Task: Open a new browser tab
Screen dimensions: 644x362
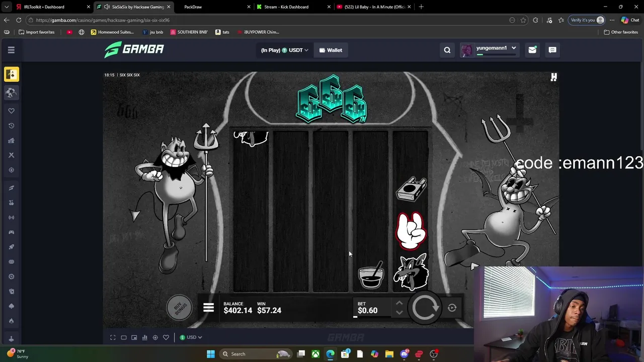Action: point(421,7)
